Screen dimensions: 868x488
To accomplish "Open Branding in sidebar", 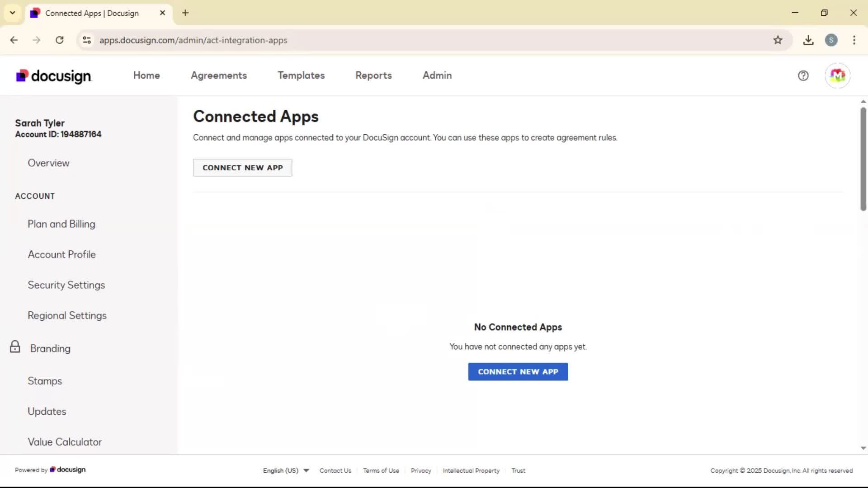I will [x=50, y=348].
